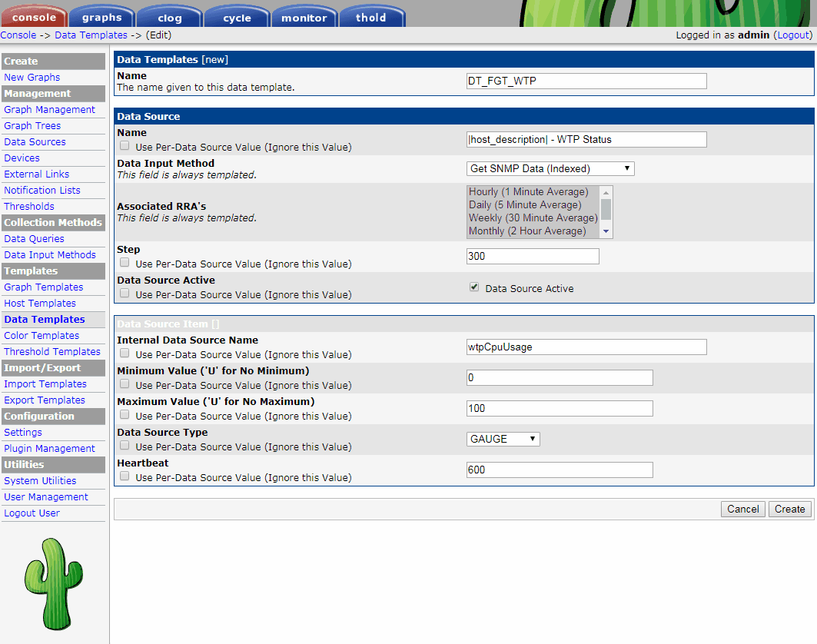Switch to the graphs tab
The width and height of the screenshot is (817, 644).
[101, 16]
